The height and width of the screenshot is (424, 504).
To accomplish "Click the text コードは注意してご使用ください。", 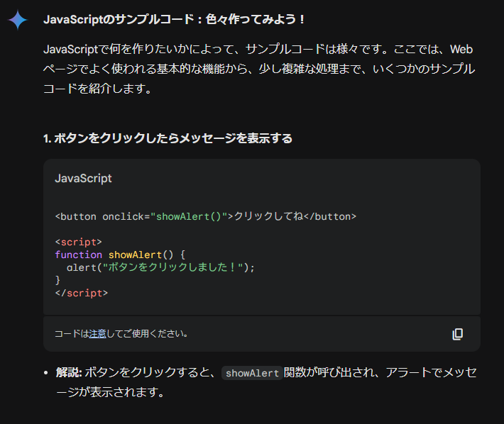I will click(121, 334).
